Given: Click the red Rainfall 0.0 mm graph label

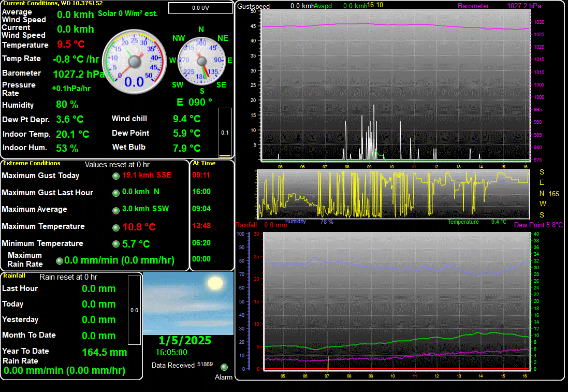Looking at the screenshot, I should click(x=261, y=225).
